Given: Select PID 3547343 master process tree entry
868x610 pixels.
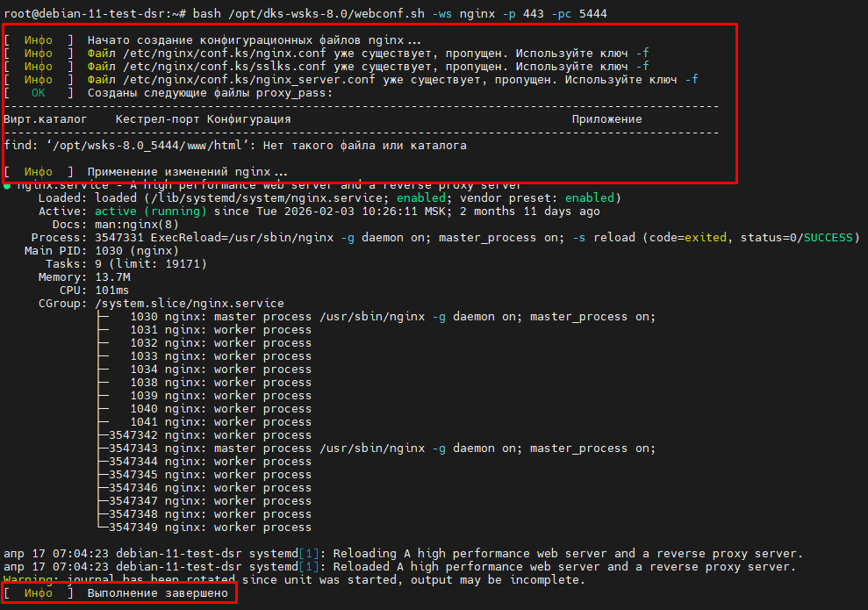Looking at the screenshot, I should pos(382,449).
